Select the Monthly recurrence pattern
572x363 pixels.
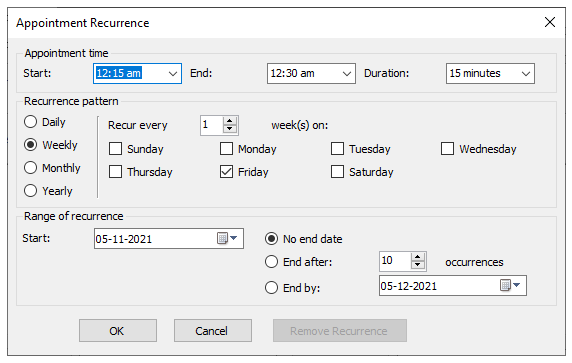[x=30, y=168]
